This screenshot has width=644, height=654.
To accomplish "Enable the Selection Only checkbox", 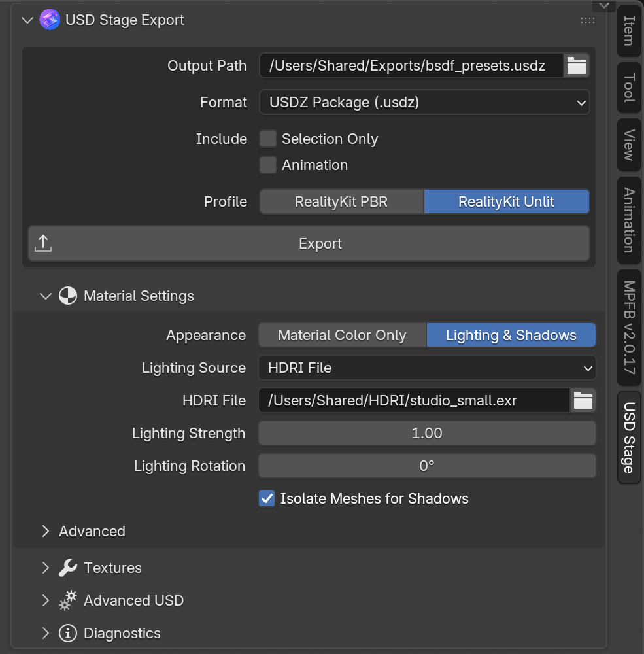I will (268, 139).
